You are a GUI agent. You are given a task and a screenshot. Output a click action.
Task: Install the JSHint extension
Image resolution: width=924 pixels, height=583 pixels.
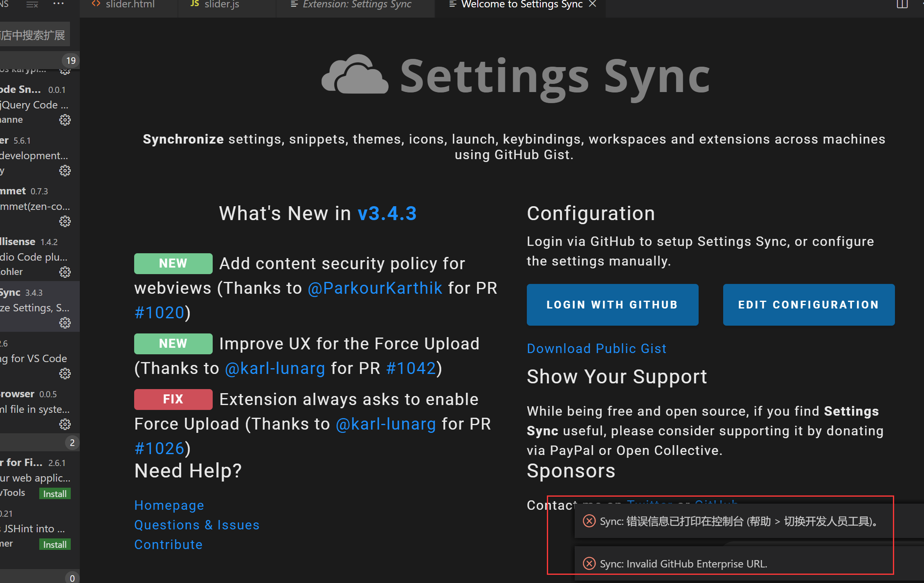click(x=55, y=545)
